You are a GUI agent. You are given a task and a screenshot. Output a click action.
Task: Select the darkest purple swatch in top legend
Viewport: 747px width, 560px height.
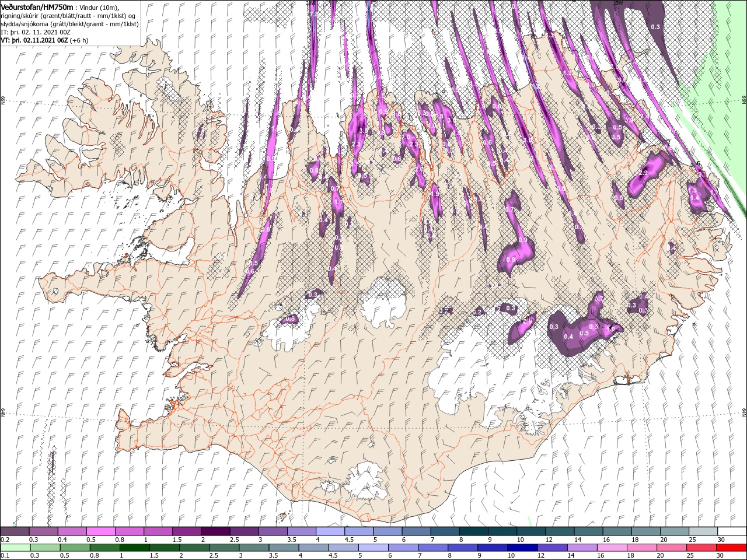coord(215,531)
